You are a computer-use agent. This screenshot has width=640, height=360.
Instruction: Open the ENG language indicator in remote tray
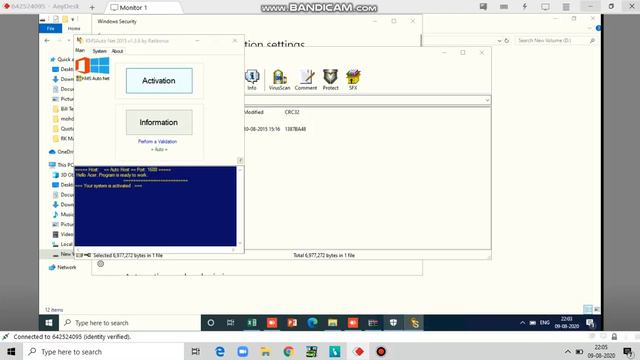point(544,323)
